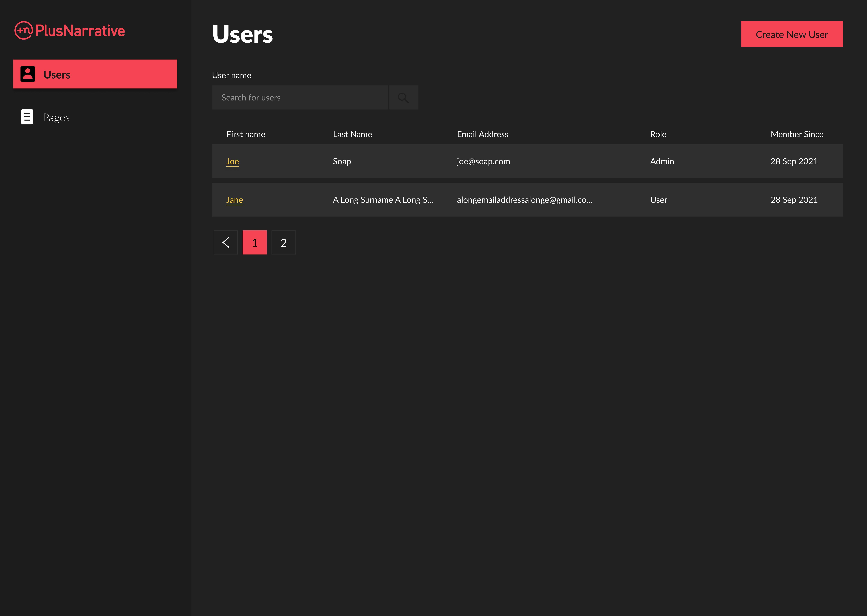Screen dimensions: 867x616
Task: Open Jane's user profile link
Action: pyautogui.click(x=235, y=200)
